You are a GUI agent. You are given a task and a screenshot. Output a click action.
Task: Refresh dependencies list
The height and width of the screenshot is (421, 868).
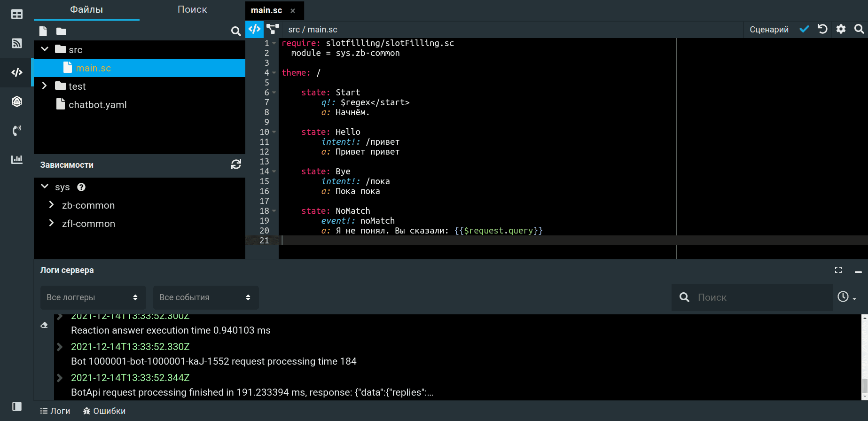click(236, 164)
